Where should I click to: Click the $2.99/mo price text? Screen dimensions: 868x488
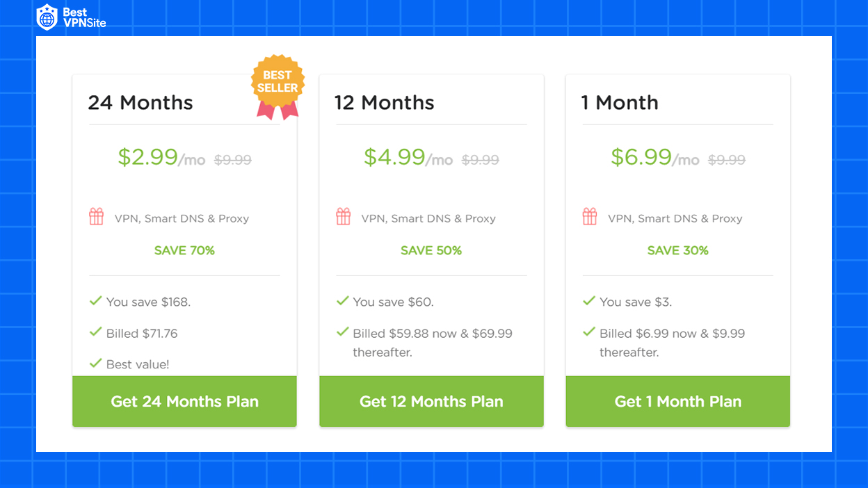point(161,158)
